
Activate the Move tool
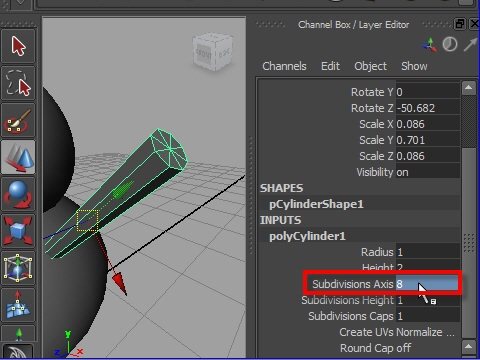click(x=18, y=157)
